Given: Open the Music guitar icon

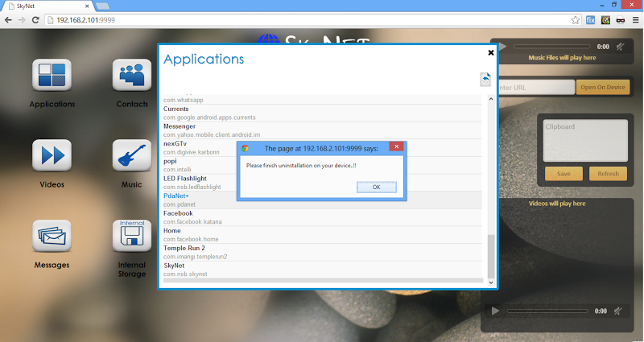Looking at the screenshot, I should click(x=132, y=155).
